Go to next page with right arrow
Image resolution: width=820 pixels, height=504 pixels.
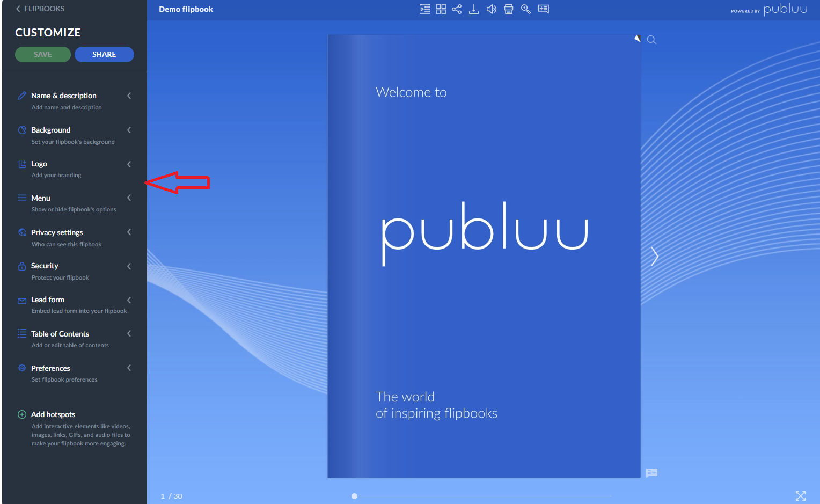(654, 257)
